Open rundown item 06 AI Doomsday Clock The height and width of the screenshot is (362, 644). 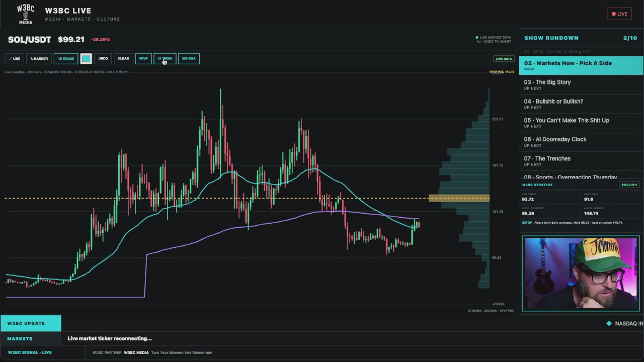(x=581, y=142)
